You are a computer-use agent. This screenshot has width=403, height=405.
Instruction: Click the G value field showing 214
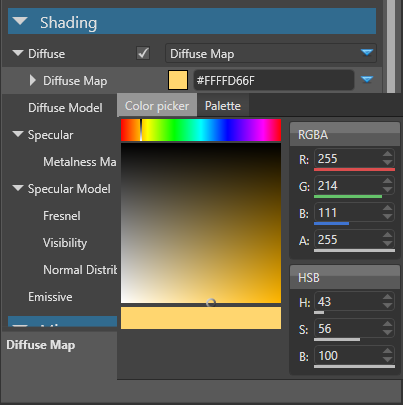[348, 186]
